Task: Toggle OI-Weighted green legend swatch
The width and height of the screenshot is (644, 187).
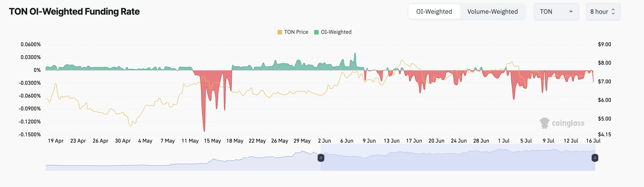Action: (316, 32)
